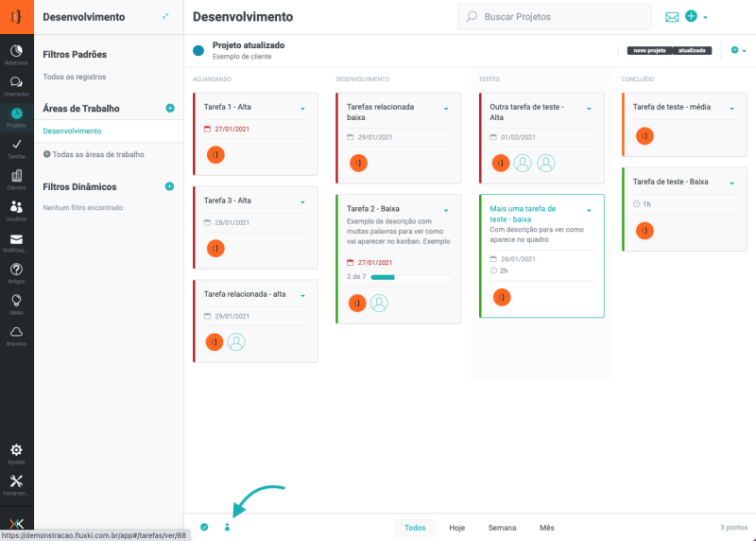Collapse the Desenvolvimento side panel icon
Screen dimensions: 756x541
click(166, 17)
